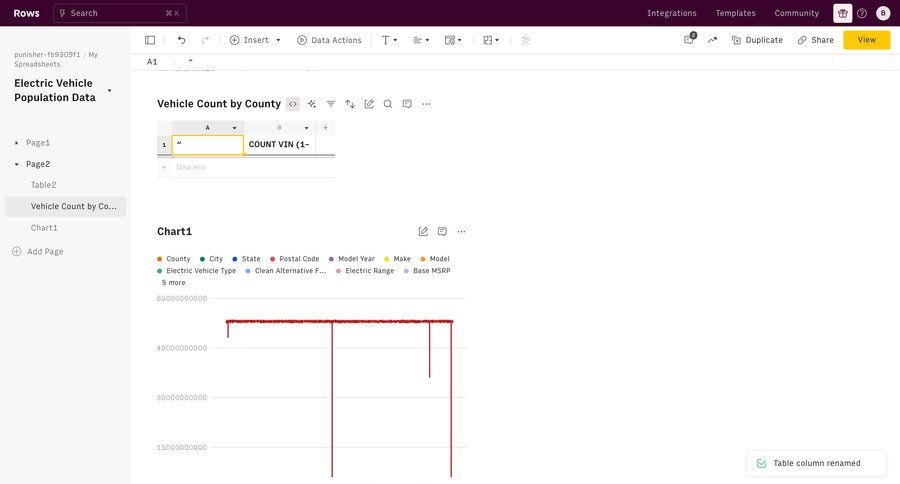Image resolution: width=900 pixels, height=484 pixels.
Task: Click the gift icon in top bar
Action: (x=842, y=13)
